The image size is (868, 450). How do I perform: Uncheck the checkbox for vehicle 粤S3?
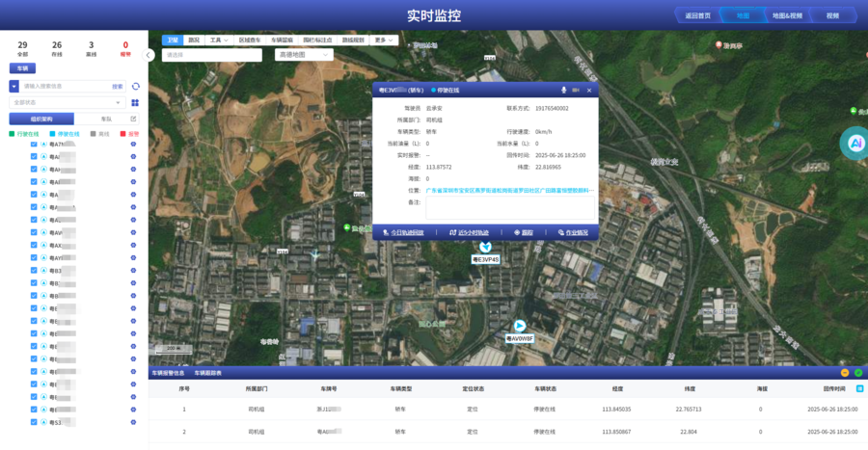(34, 422)
